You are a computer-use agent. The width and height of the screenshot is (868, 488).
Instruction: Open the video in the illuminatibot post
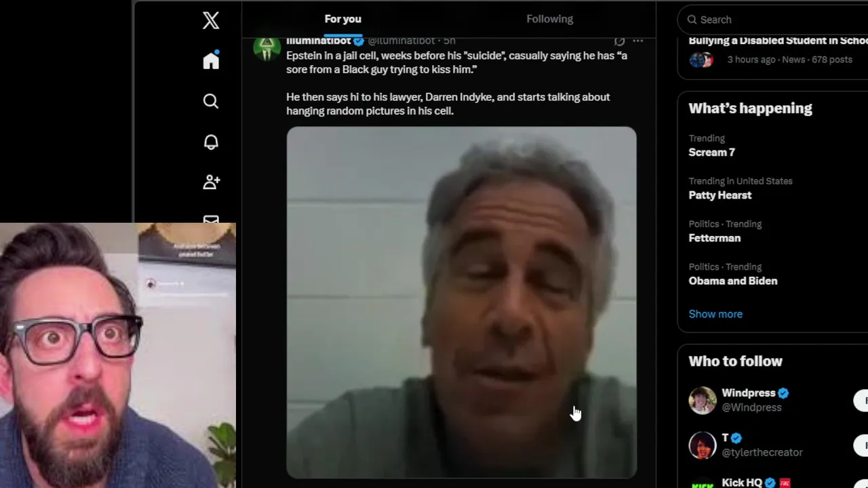(461, 302)
